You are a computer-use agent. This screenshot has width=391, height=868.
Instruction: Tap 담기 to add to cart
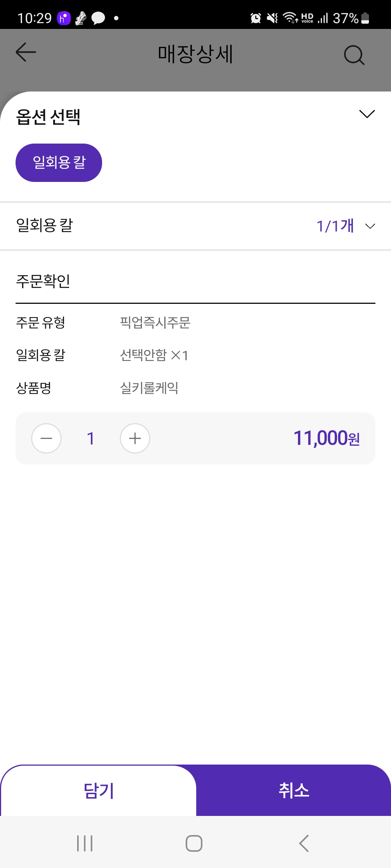(x=98, y=790)
